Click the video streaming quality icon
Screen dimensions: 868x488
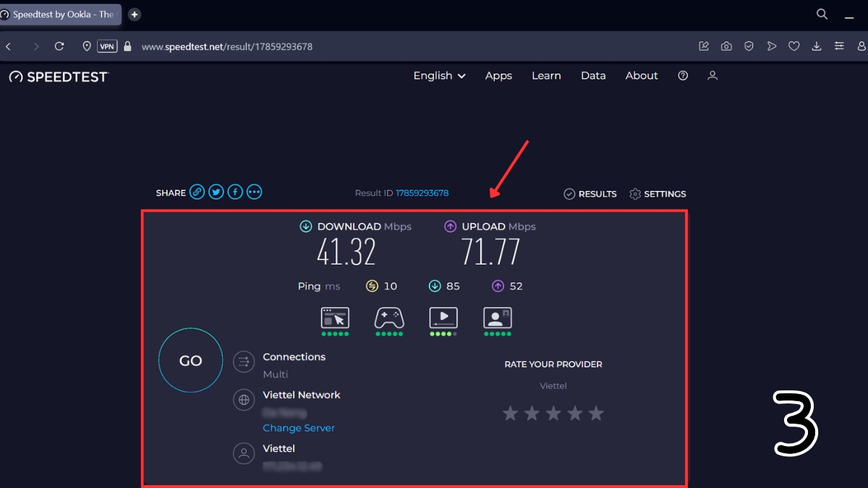(443, 317)
